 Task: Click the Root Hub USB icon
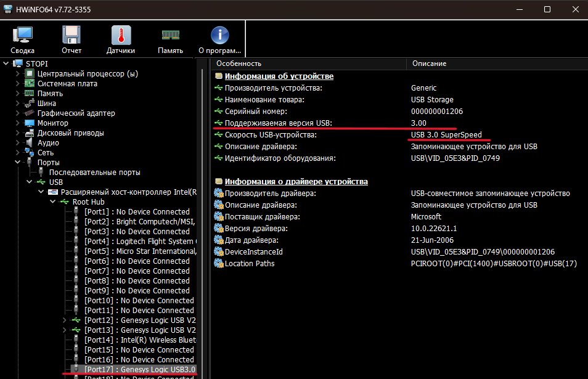point(65,202)
